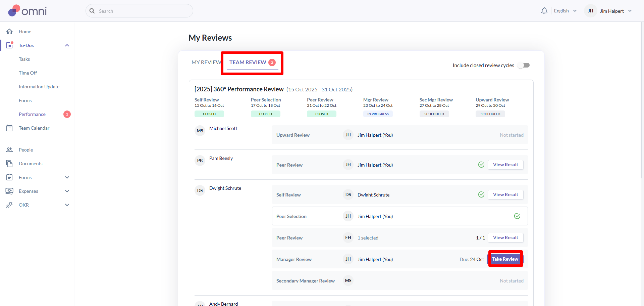The width and height of the screenshot is (644, 306).
Task: Click EH avatar in Peer Review row
Action: 348,237
